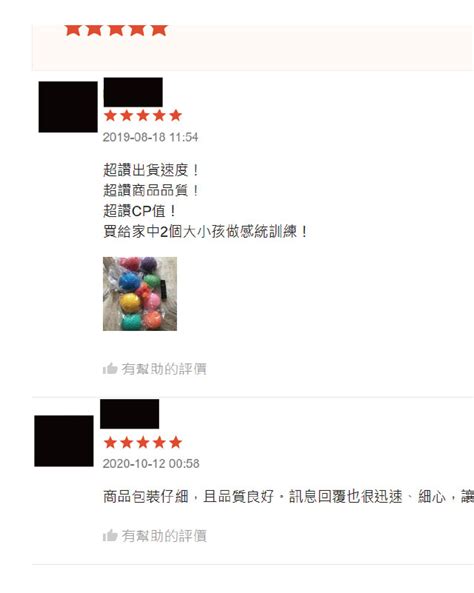474x593 pixels.
Task: Open the colorful balls review photo
Action: click(x=140, y=294)
